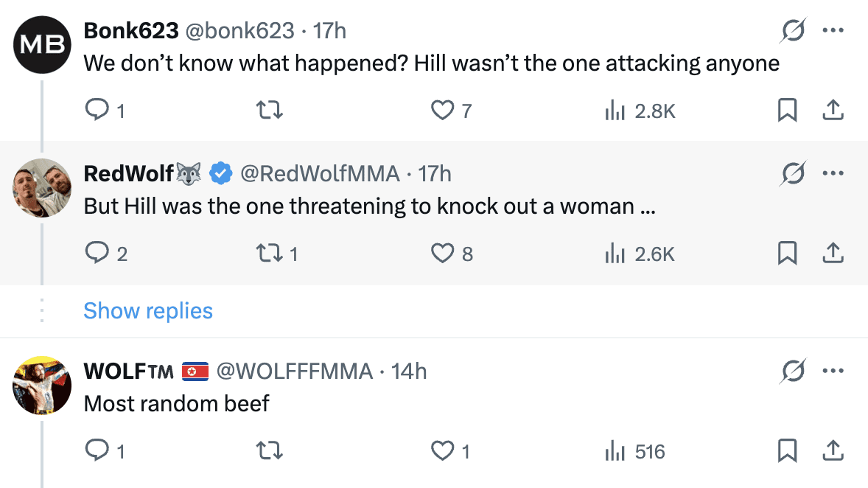
Task: Reply to WOLF's "Most random beef" tweet
Action: click(97, 450)
